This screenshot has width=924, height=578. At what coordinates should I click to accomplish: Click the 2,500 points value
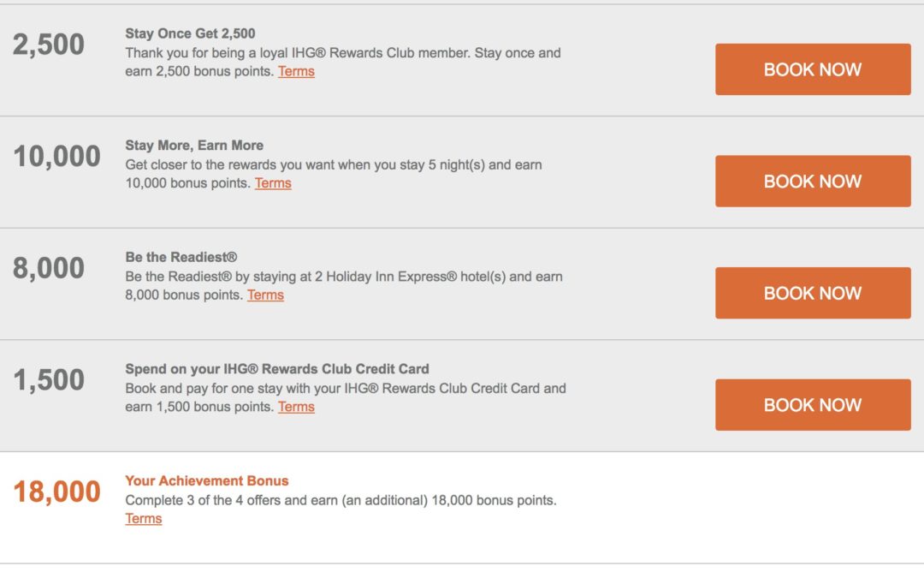[x=47, y=45]
